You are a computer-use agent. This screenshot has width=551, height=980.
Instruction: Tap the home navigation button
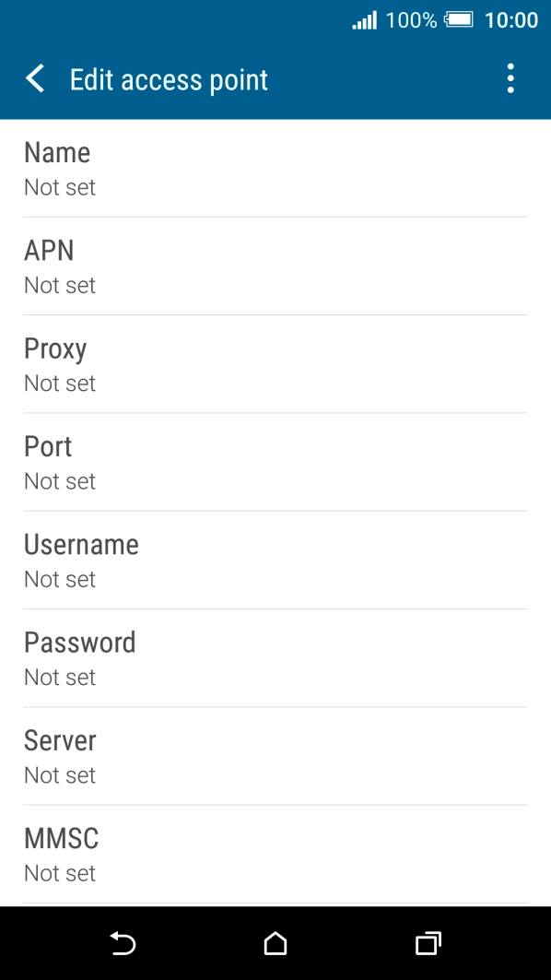click(x=275, y=943)
